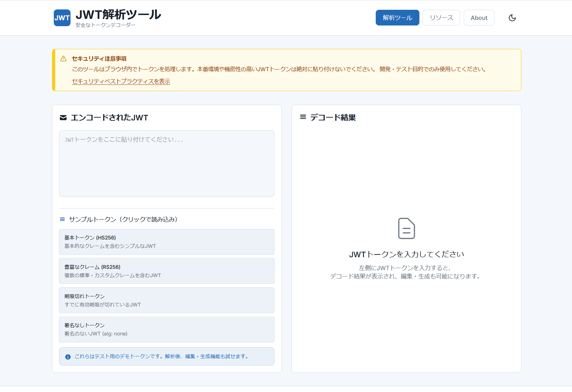Open the About tab
This screenshot has height=392, width=572.
pyautogui.click(x=479, y=18)
